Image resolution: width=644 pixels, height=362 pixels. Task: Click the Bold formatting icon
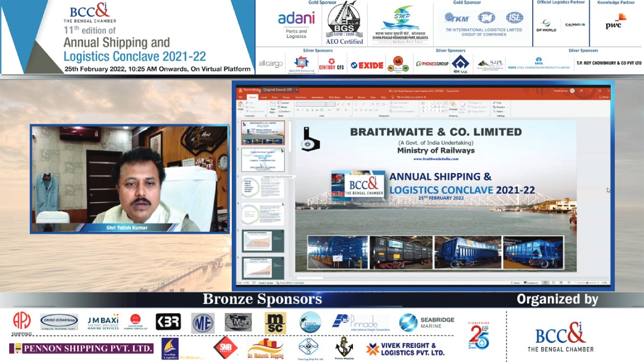298,110
